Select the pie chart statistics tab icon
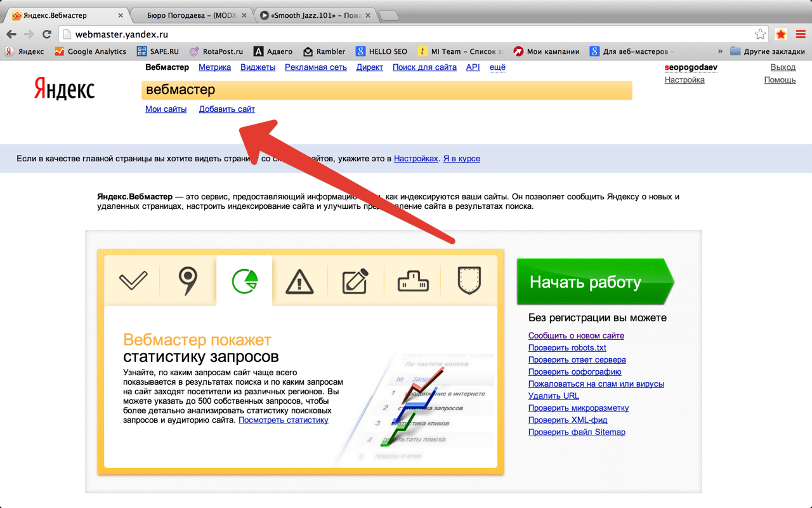 (x=244, y=281)
